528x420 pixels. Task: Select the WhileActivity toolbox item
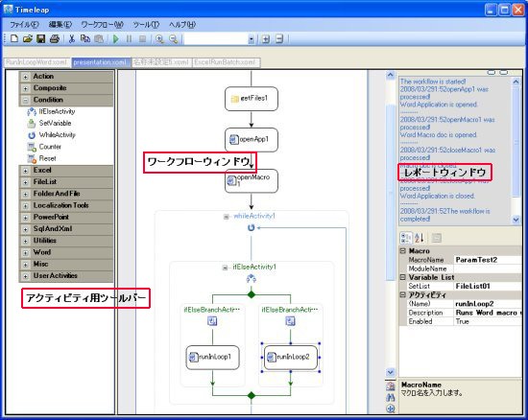pyautogui.click(x=51, y=135)
